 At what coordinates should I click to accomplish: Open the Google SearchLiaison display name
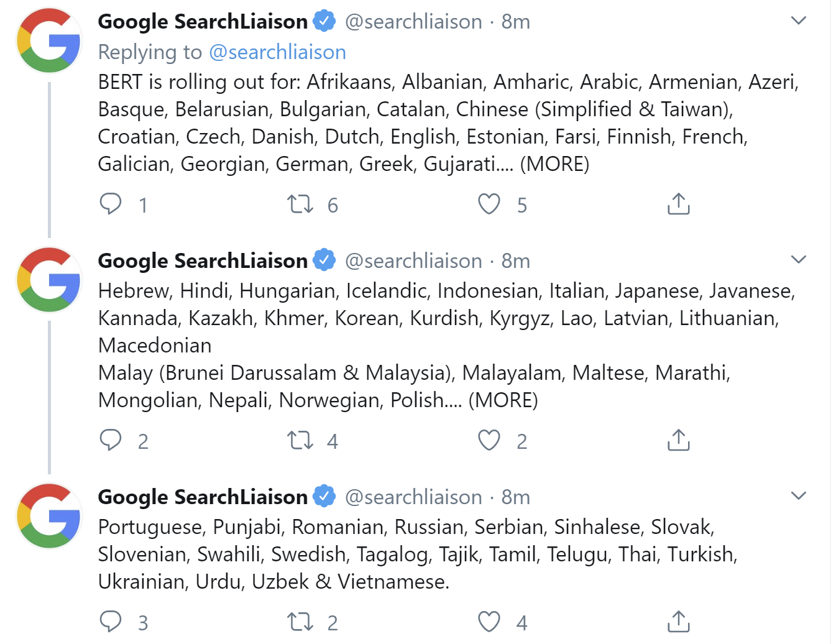coord(203,21)
